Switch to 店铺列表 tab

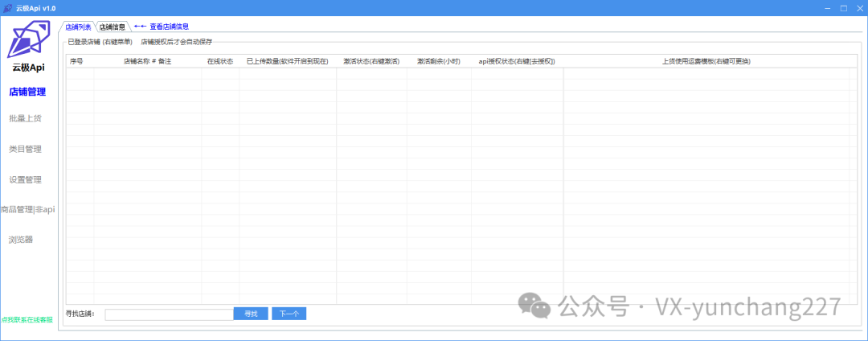pos(78,27)
